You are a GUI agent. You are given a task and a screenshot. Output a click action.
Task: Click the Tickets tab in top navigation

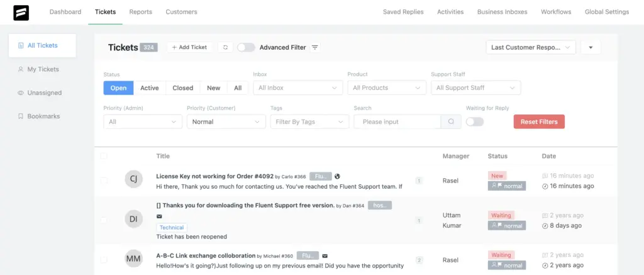(x=105, y=12)
